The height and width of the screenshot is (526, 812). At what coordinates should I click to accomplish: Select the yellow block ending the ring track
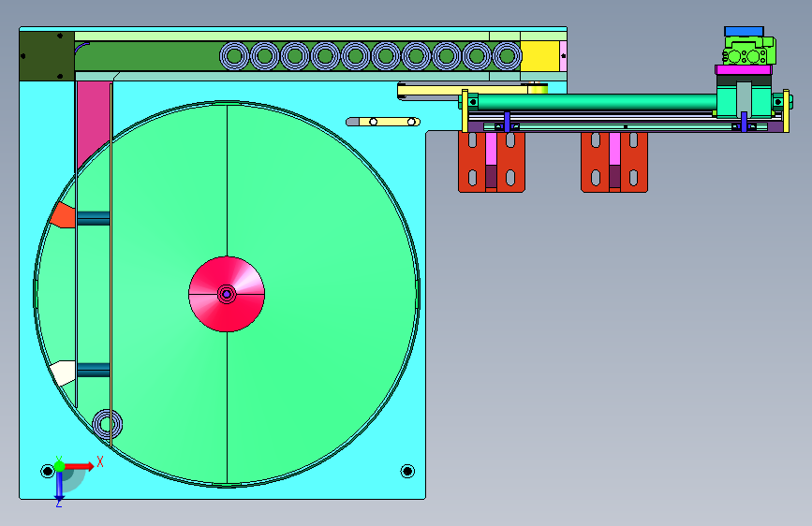tap(539, 56)
